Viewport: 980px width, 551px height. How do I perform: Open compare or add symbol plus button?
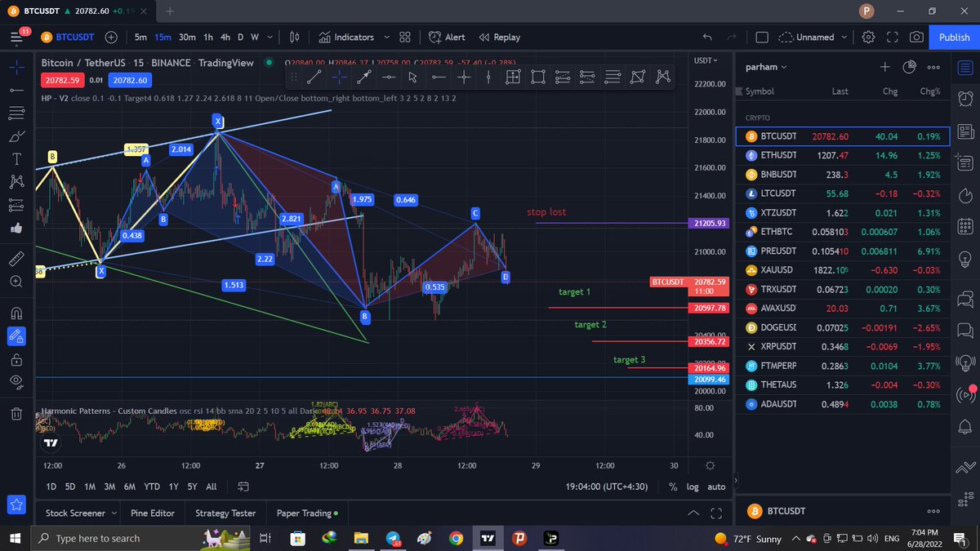click(111, 37)
